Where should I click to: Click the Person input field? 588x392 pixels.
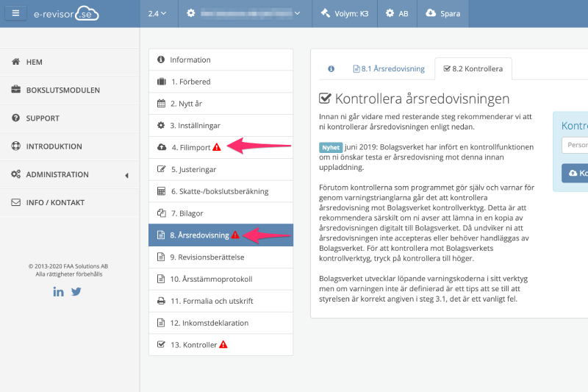click(575, 145)
